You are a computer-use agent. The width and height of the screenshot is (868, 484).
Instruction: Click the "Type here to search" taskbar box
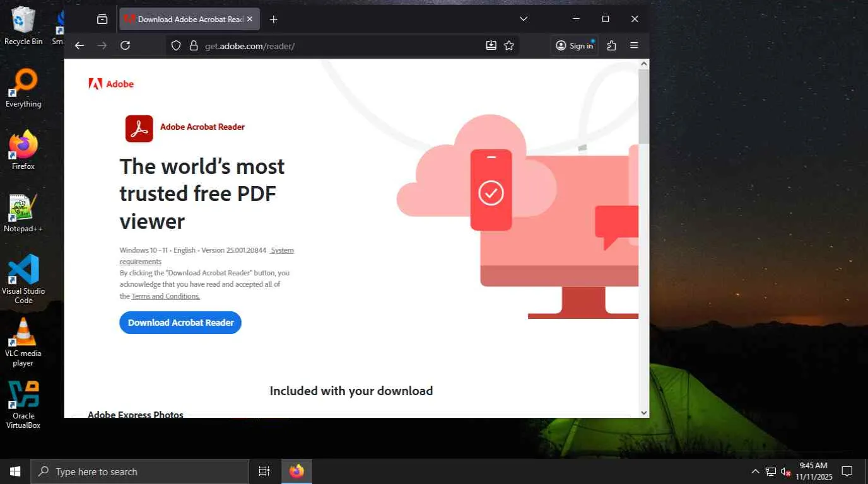tap(139, 471)
